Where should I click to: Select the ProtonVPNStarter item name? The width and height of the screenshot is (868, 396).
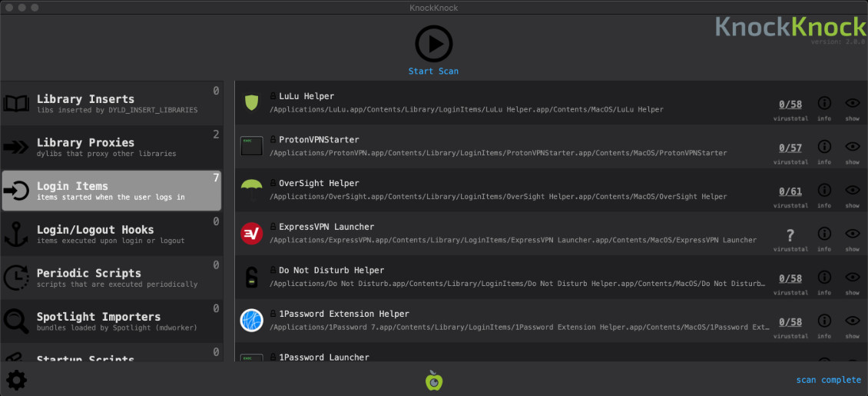click(x=319, y=140)
